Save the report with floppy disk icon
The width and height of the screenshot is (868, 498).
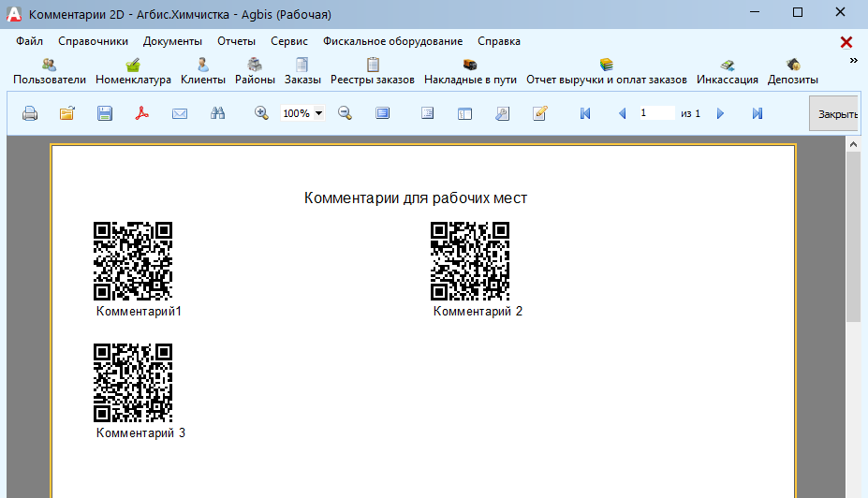pos(105,113)
